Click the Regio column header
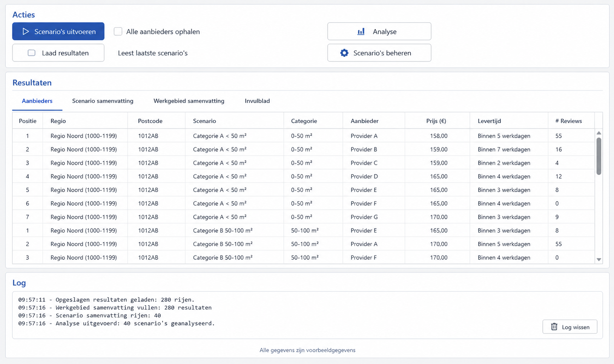 85,121
